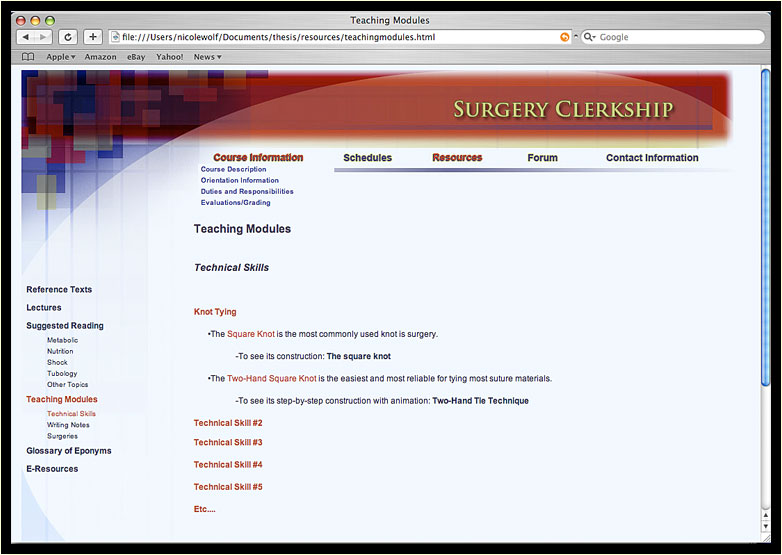Select Evaluations/Grading submenu item

(x=235, y=202)
